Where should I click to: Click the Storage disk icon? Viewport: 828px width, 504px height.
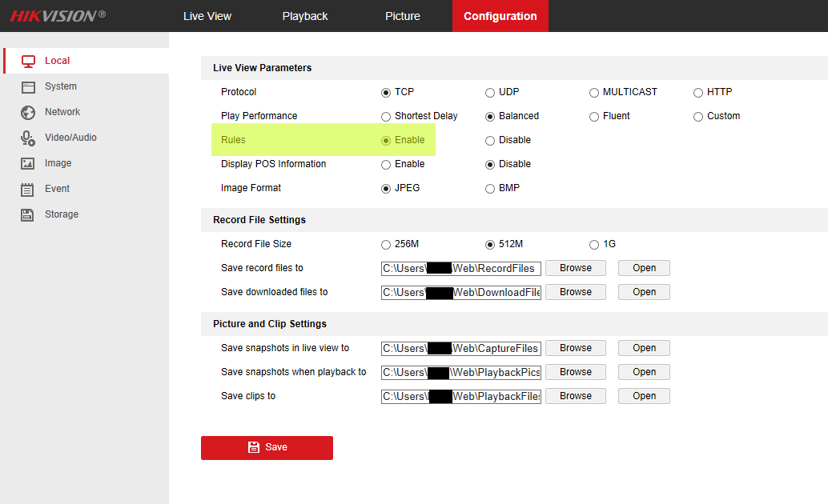pyautogui.click(x=28, y=214)
